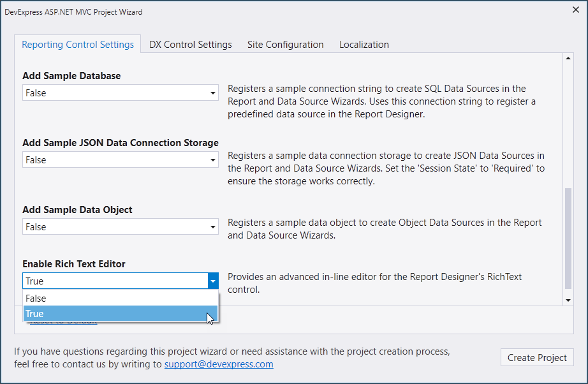Choose False in the Rich Text Editor list
The image size is (588, 384).
pos(121,298)
